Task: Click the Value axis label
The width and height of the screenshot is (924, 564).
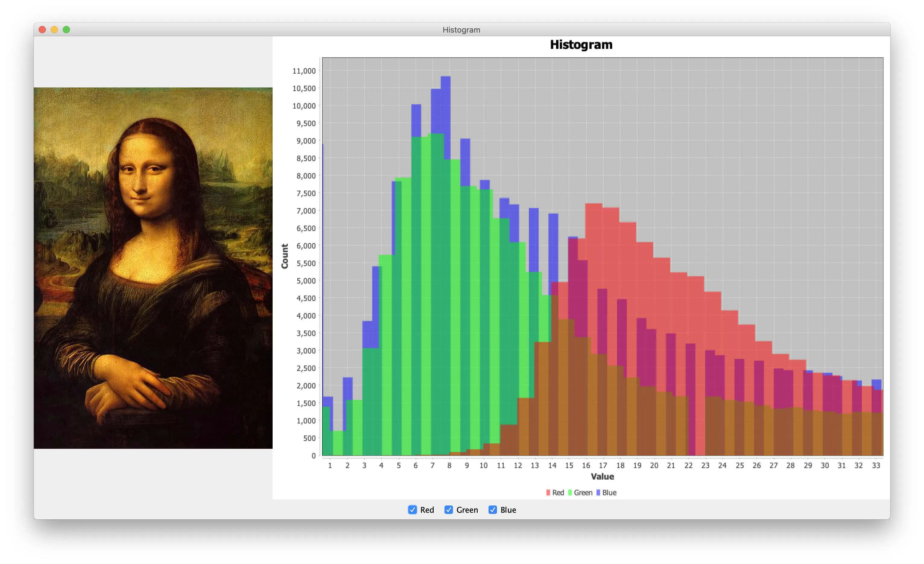Action: pyautogui.click(x=602, y=477)
